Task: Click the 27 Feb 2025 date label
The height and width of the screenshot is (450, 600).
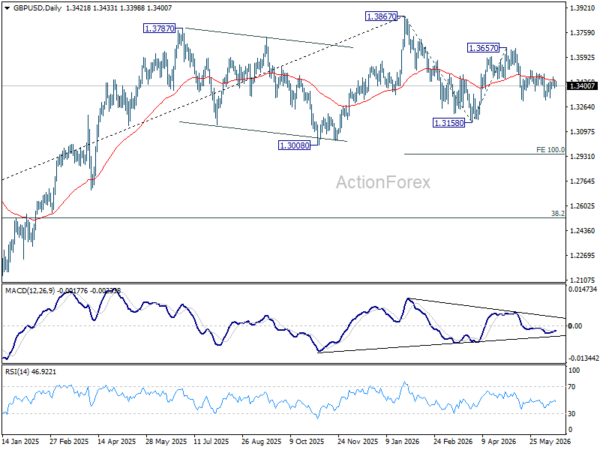Action: [x=69, y=442]
